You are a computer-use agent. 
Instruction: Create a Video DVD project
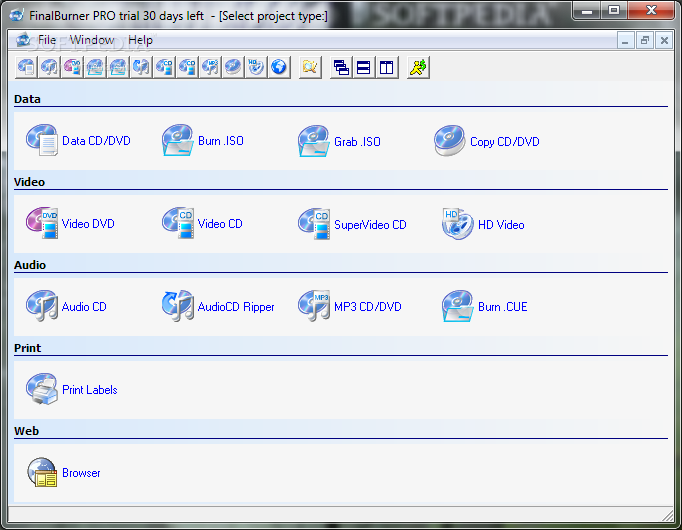pos(70,223)
